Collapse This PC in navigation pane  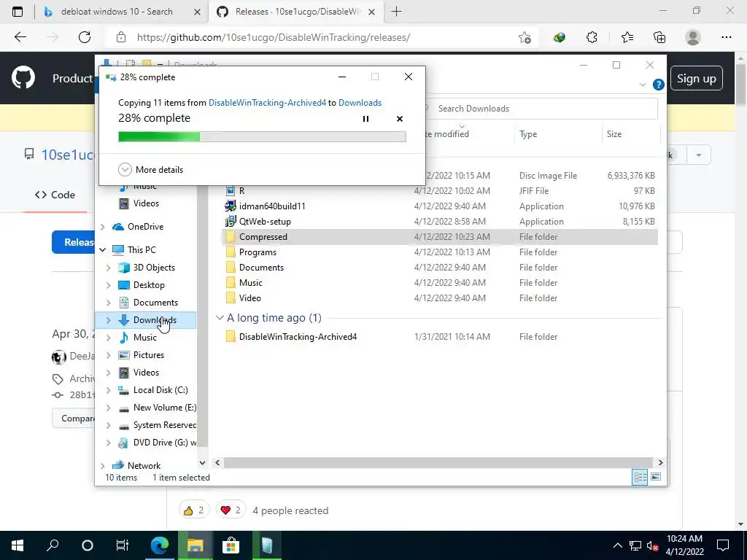[x=102, y=249]
